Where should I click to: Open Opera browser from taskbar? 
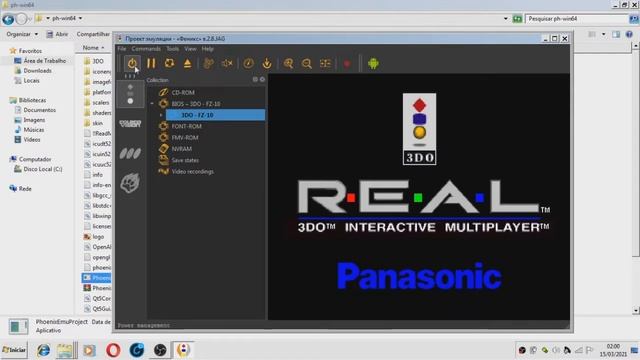click(x=113, y=350)
